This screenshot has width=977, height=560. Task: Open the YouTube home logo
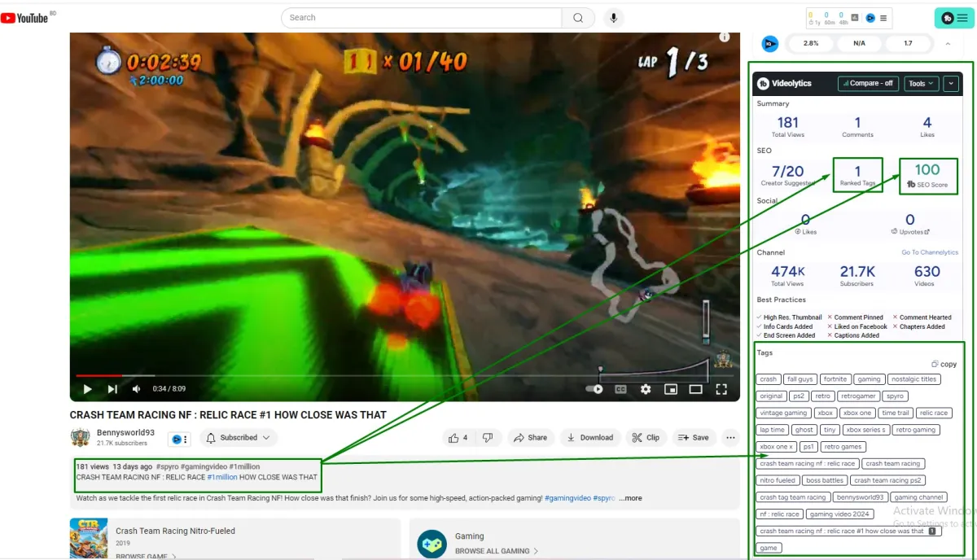[24, 18]
